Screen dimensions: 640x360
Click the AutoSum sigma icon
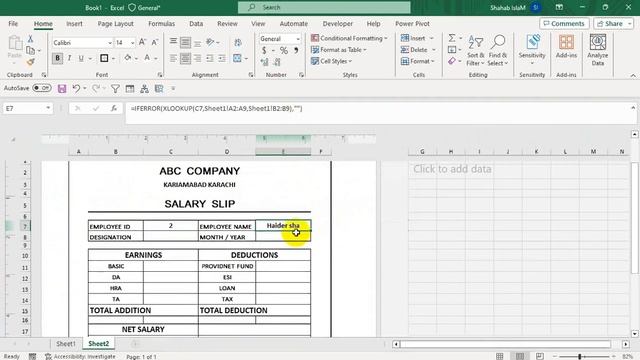click(452, 38)
